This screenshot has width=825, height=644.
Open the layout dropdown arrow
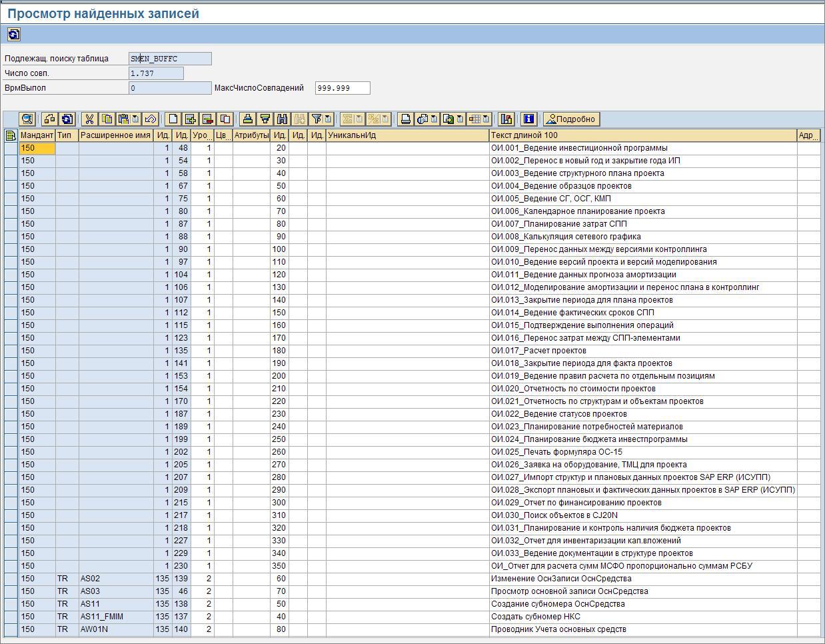pos(486,119)
